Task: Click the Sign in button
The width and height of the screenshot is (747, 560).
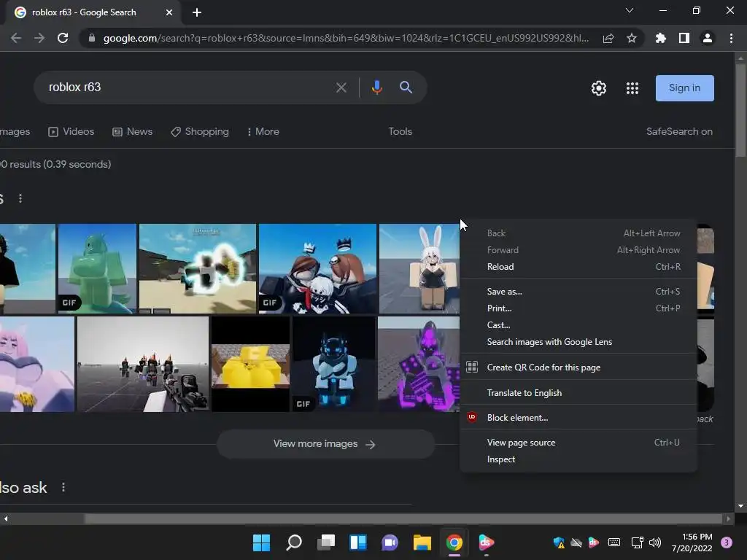Action: tap(684, 88)
